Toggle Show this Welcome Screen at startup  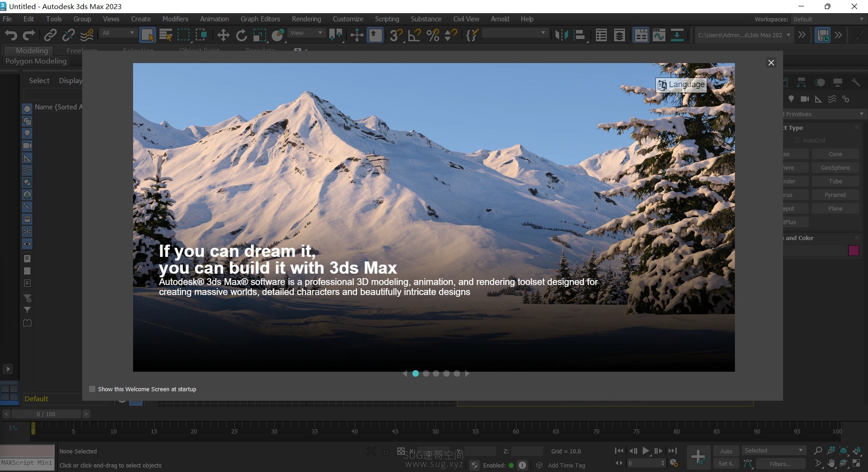92,389
